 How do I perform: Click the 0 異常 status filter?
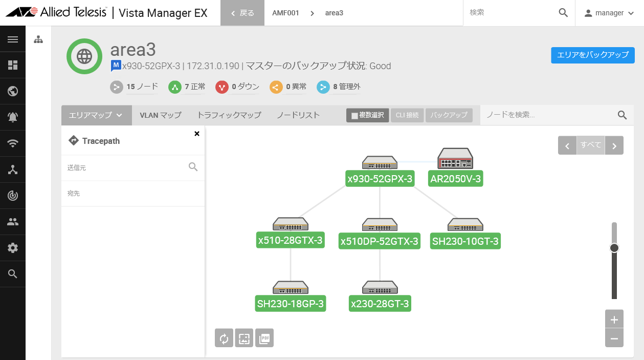[288, 87]
